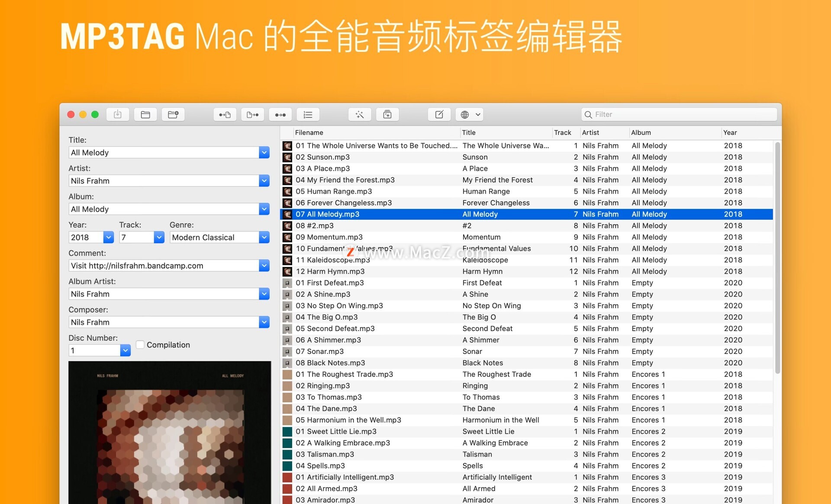Click the Filename to Tag converter icon
The image size is (831, 504).
coord(252,115)
